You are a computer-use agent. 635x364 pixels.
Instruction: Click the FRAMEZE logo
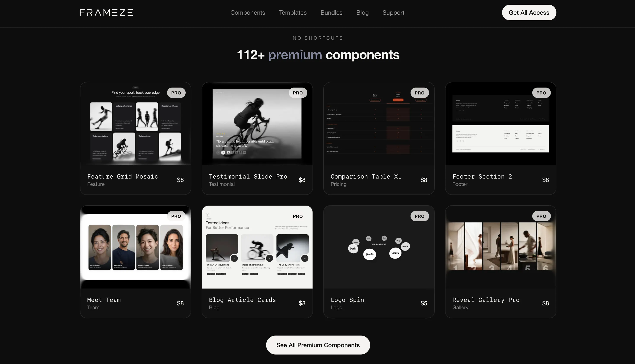pos(106,13)
